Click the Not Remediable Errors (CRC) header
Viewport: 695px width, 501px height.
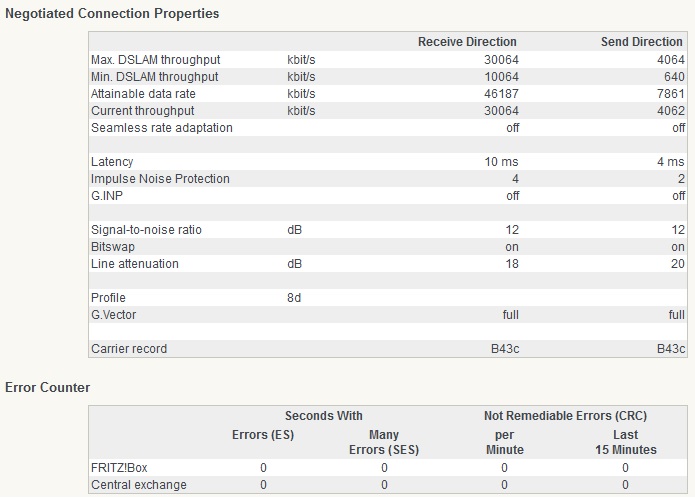click(564, 415)
